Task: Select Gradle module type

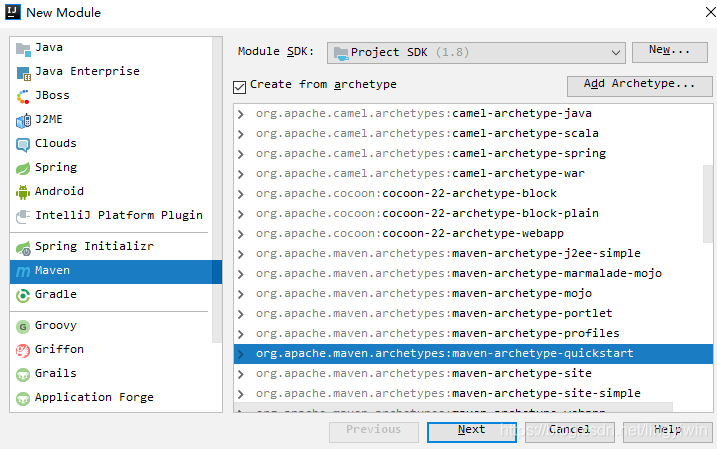Action: point(111,294)
